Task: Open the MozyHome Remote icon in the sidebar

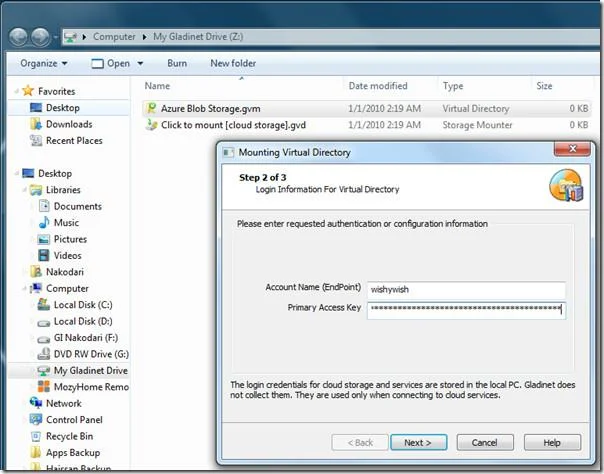Action: click(x=44, y=387)
